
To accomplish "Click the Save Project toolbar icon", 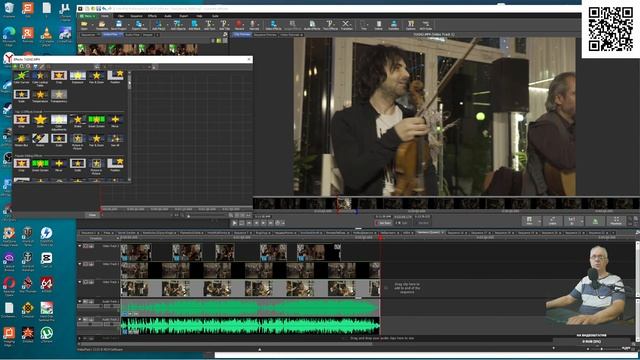I will 118,24.
